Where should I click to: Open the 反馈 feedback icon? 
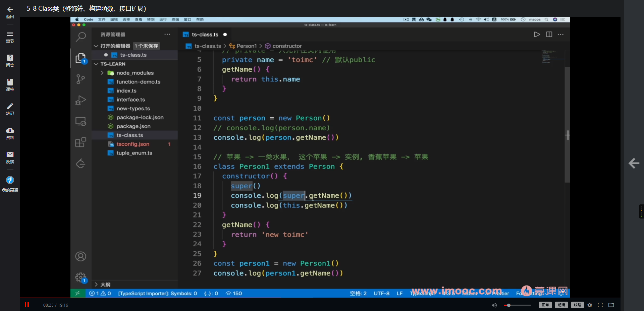coord(10,154)
